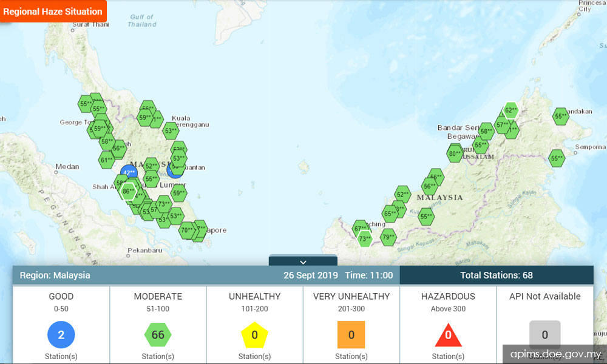Click the 53** marker near Kuala Terengganu
Image resolution: width=607 pixels, height=364 pixels.
[x=170, y=130]
